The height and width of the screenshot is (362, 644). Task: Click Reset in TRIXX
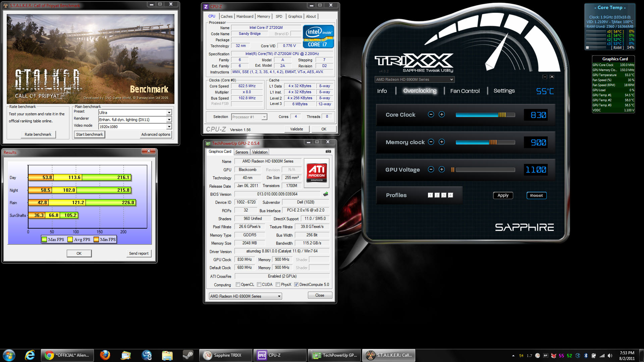click(536, 195)
